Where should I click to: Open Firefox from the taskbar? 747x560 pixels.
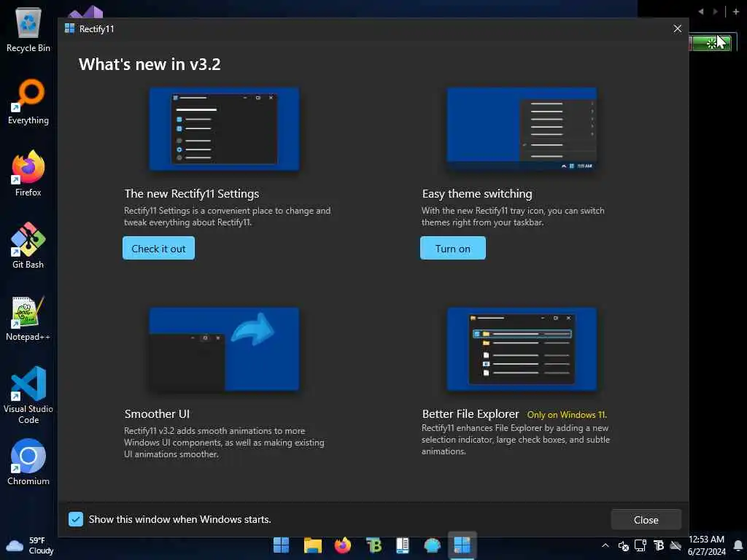tap(343, 545)
